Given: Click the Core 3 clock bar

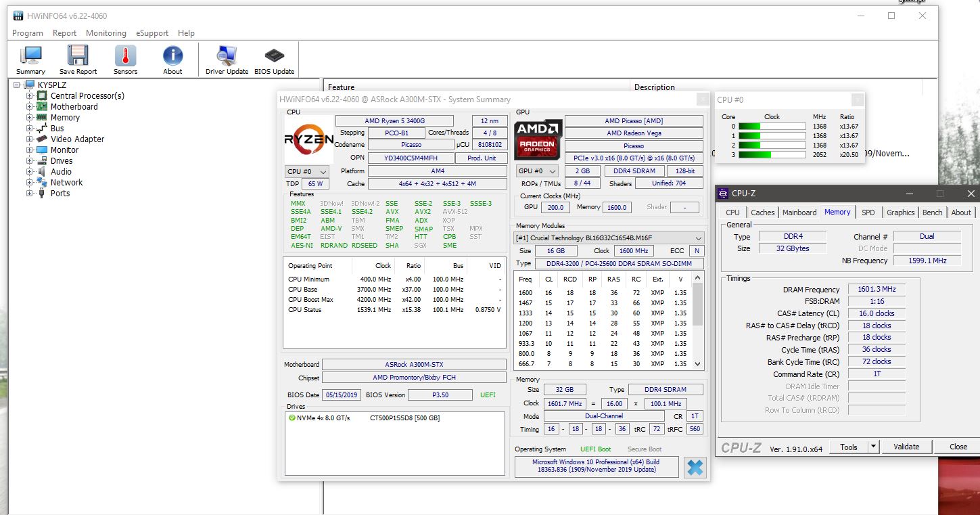Looking at the screenshot, I should (772, 155).
